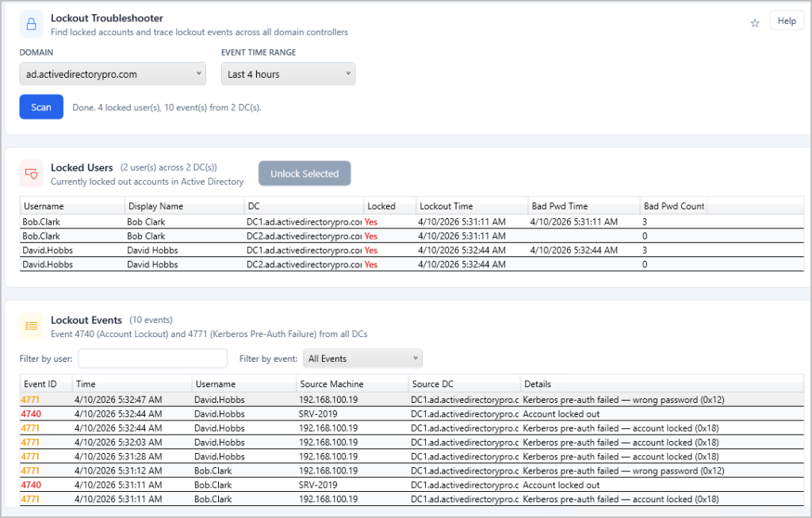Start a scan with the Scan button
Screen dimensions: 812x518
click(x=41, y=107)
